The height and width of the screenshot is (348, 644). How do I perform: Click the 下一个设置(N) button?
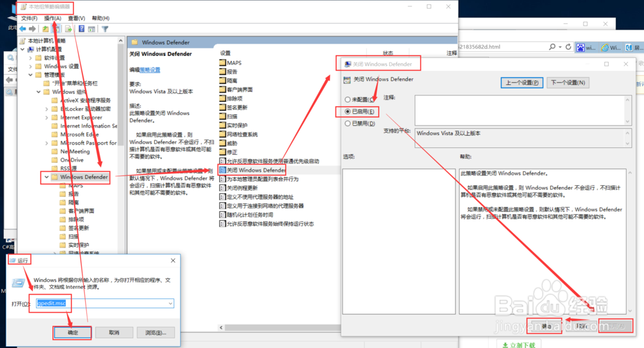pos(568,82)
